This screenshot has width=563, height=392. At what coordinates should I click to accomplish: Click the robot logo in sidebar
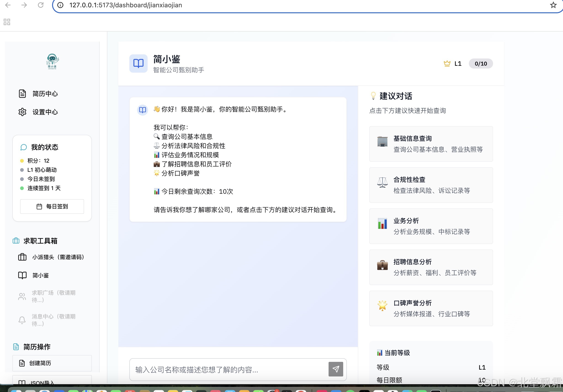click(x=52, y=61)
